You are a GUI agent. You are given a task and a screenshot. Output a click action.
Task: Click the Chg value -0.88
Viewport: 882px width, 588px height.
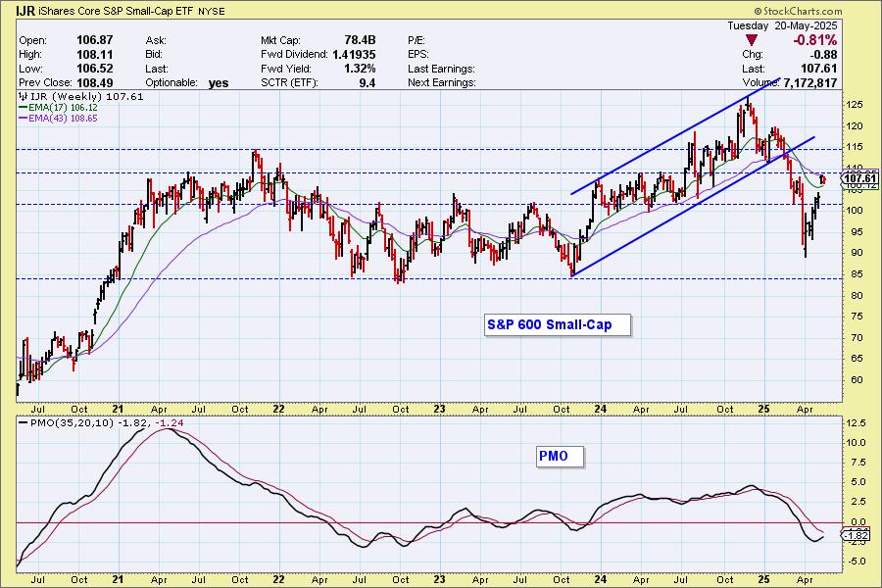(x=823, y=55)
